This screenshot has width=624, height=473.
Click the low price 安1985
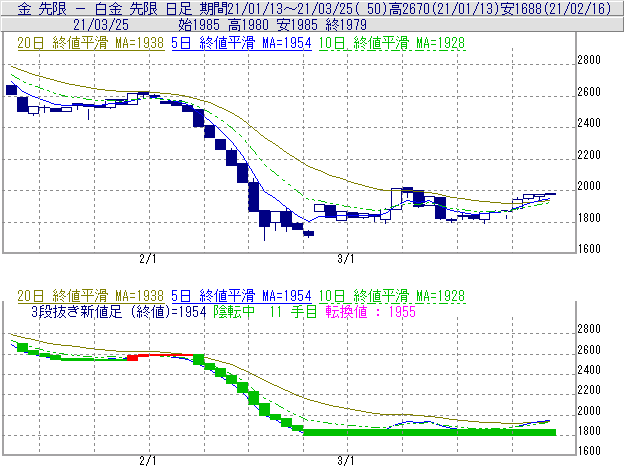pos(297,25)
